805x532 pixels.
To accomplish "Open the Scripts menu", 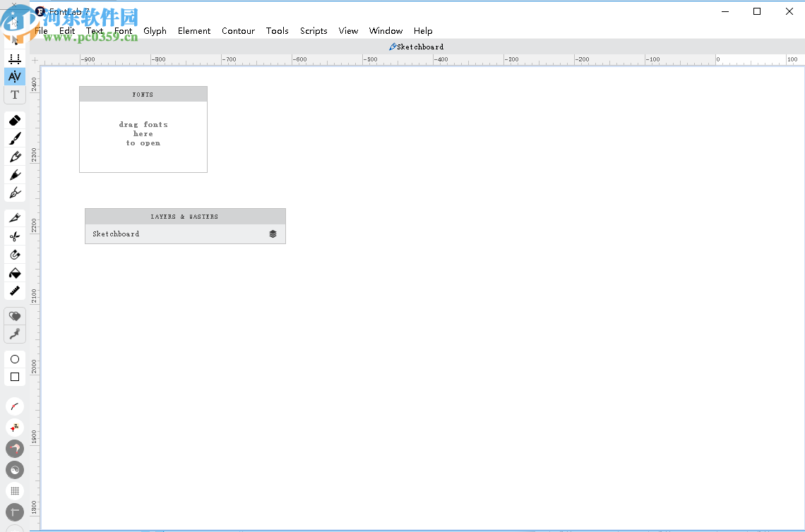I will (314, 31).
